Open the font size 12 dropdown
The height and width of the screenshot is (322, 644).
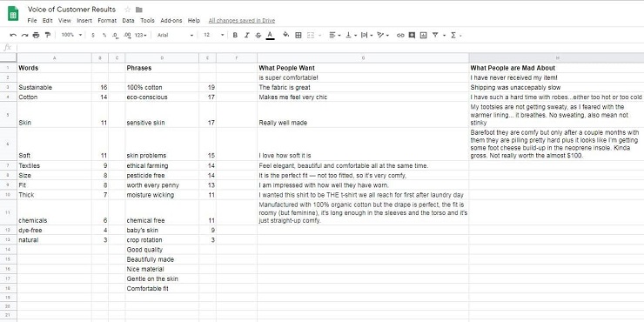pos(214,36)
